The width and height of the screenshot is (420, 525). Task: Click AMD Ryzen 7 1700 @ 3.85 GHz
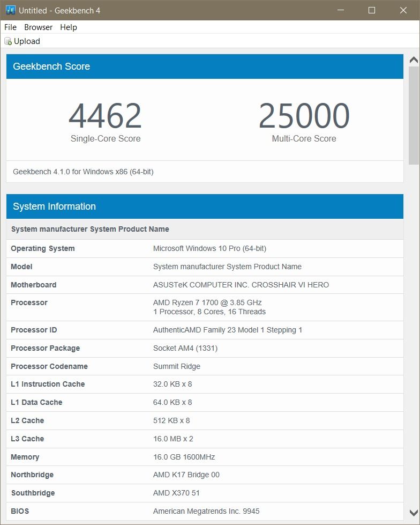(207, 302)
